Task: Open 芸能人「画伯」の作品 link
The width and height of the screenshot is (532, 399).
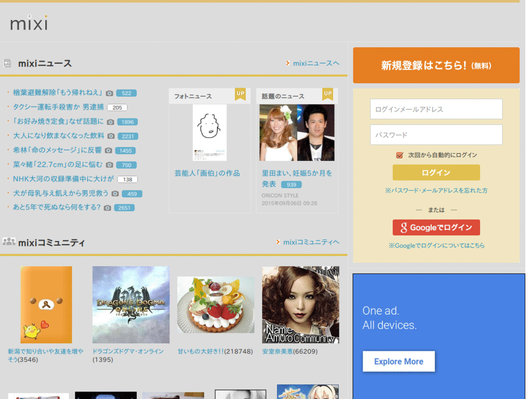Action: pos(207,173)
